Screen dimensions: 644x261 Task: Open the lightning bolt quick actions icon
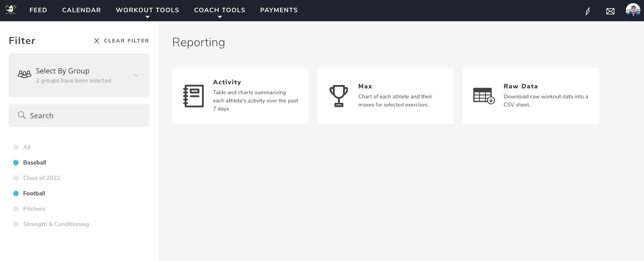(x=588, y=11)
